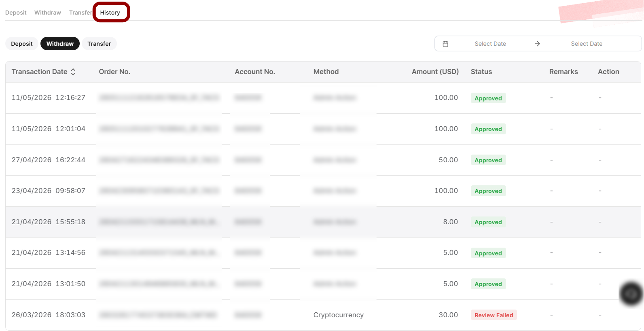Click the Status column header
Screen dimensions: 644x331
(x=481, y=72)
